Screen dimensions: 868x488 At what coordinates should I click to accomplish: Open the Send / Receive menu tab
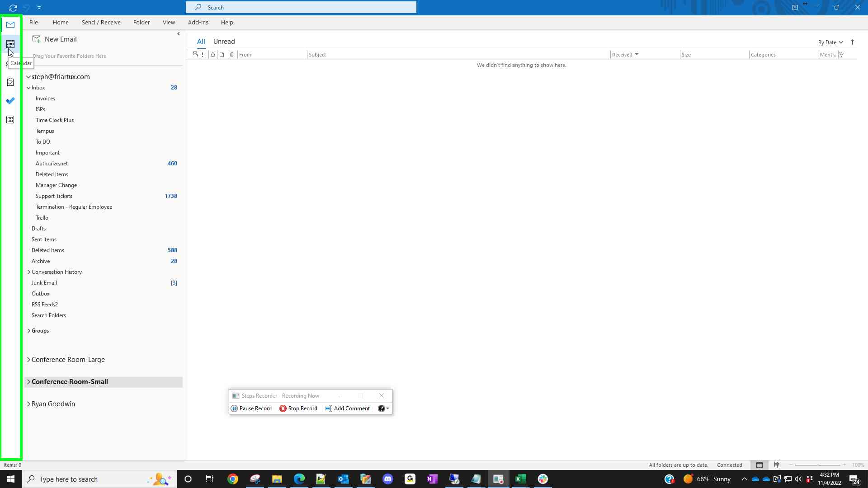(x=101, y=22)
